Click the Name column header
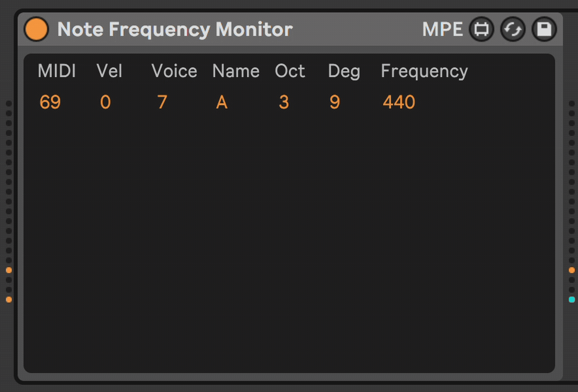 pos(236,71)
